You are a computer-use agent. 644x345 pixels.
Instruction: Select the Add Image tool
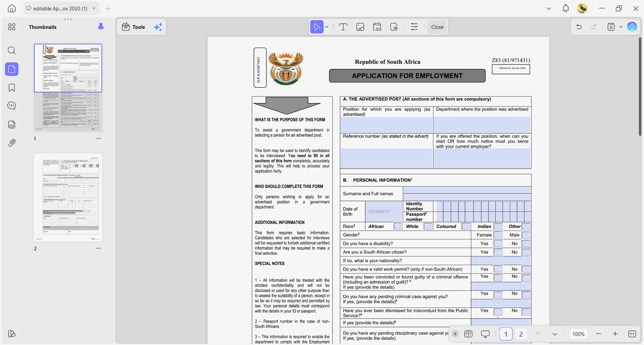pyautogui.click(x=360, y=27)
